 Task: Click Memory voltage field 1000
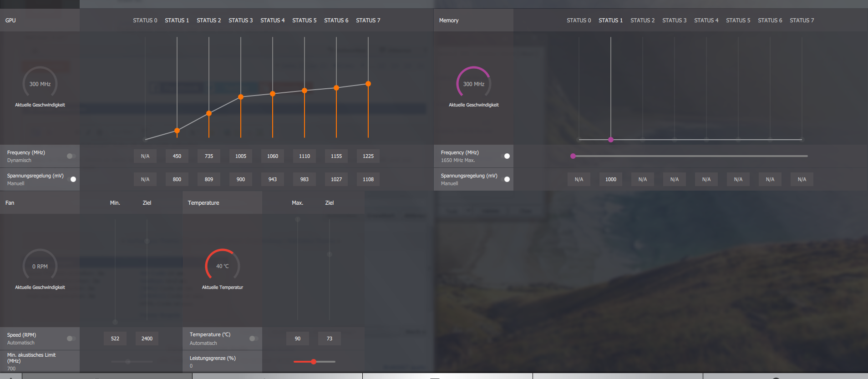pyautogui.click(x=611, y=179)
